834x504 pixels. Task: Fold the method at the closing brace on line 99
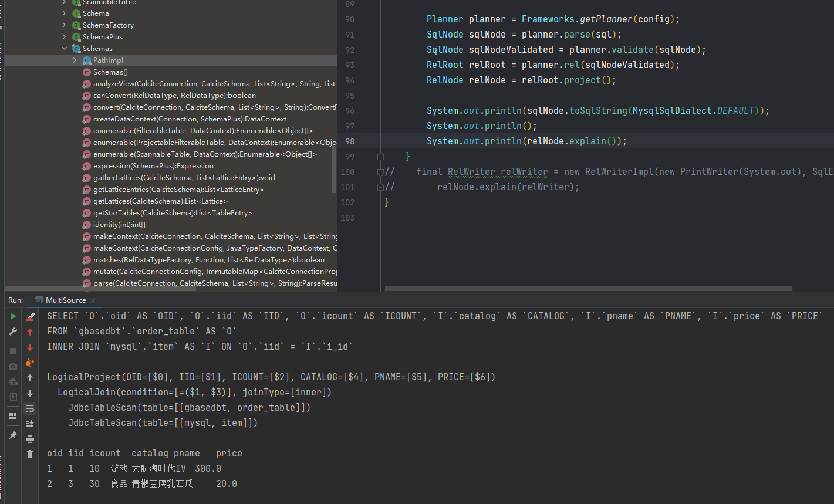[380, 157]
